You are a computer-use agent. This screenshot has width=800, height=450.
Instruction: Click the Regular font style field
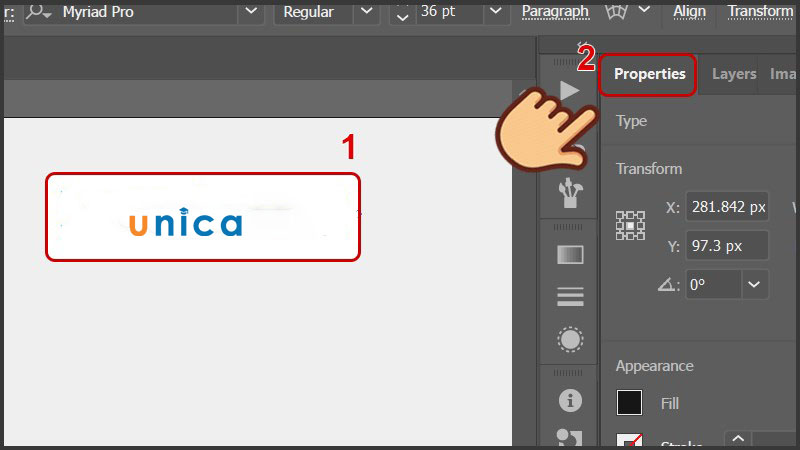(x=313, y=12)
